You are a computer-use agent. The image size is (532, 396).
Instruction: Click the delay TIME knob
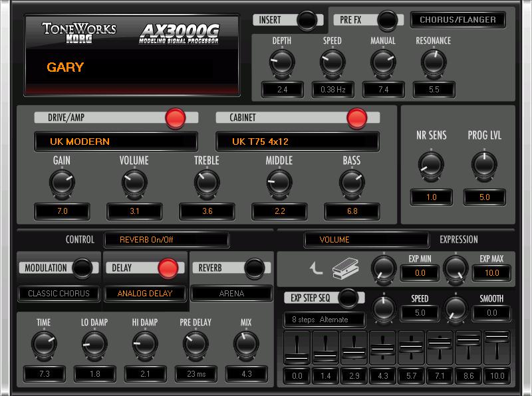pos(44,344)
